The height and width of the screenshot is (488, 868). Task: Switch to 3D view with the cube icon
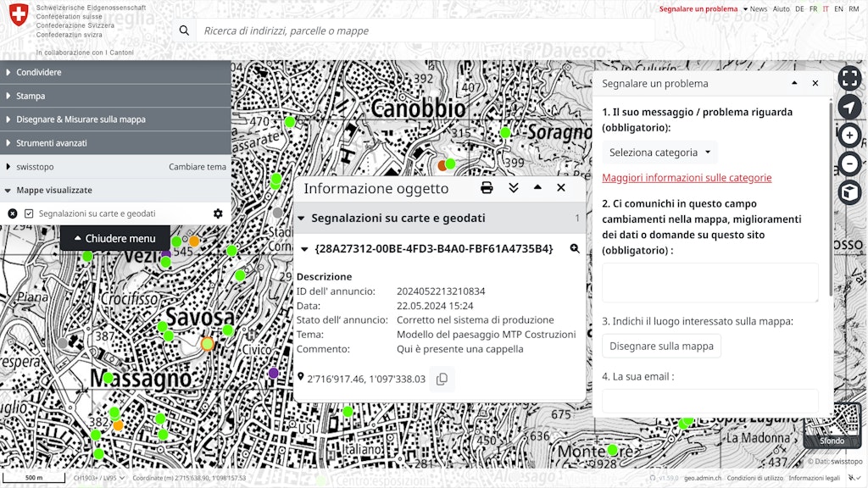[849, 192]
